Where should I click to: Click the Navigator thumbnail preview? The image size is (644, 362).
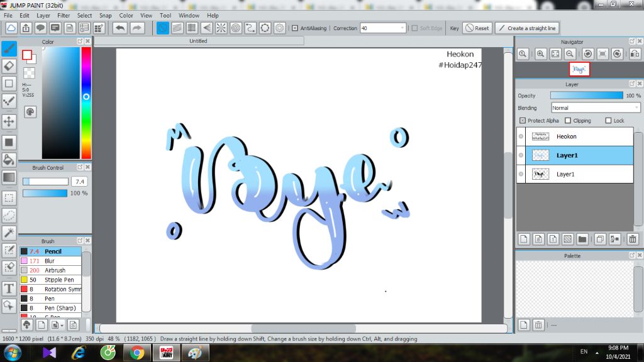(579, 69)
